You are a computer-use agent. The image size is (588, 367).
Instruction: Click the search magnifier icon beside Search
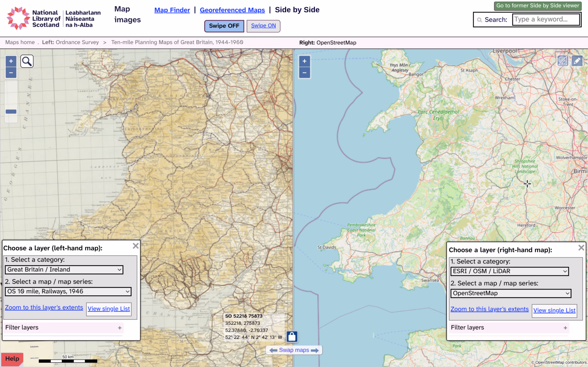(x=479, y=20)
